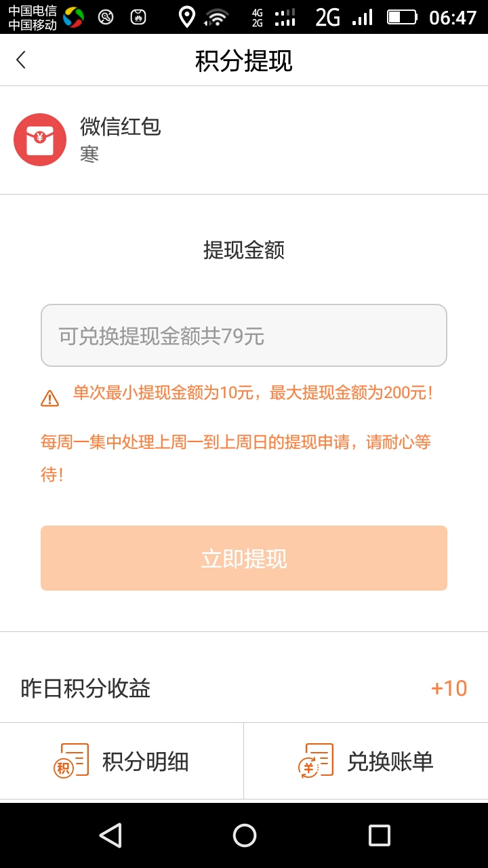Open the 积分明细 tab label
Screen dimensions: 488x868
(x=146, y=762)
